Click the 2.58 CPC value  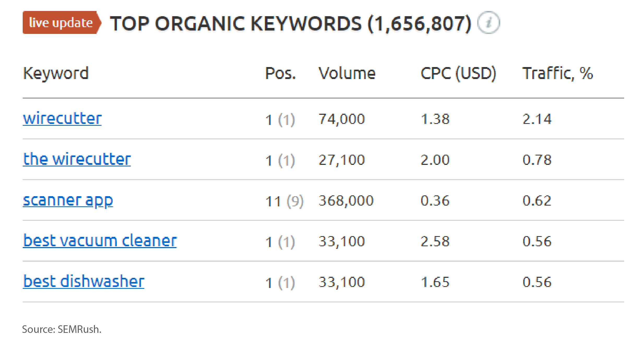point(435,241)
